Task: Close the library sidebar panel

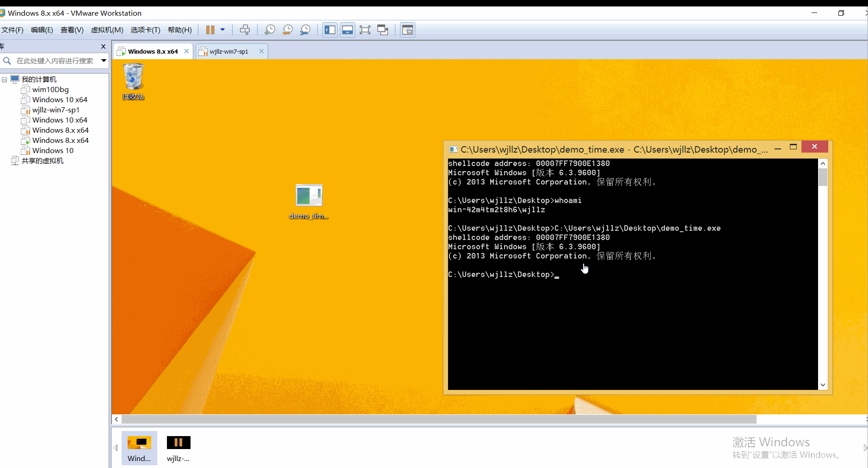Action: point(103,46)
